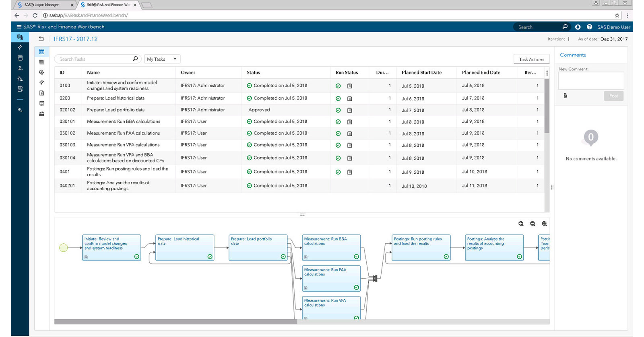The width and height of the screenshot is (644, 337).
Task: Click into the New Comment text box
Action: point(591,81)
